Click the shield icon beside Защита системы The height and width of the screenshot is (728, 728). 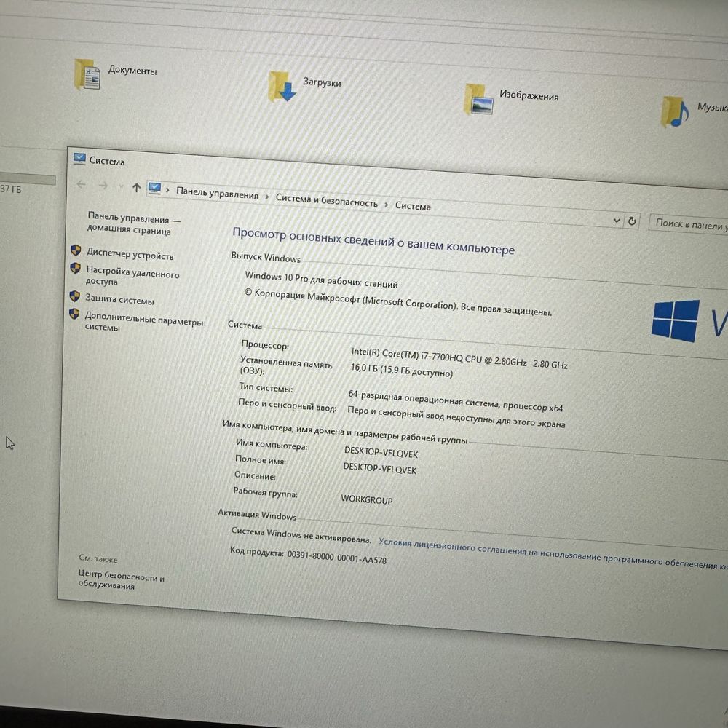(75, 296)
